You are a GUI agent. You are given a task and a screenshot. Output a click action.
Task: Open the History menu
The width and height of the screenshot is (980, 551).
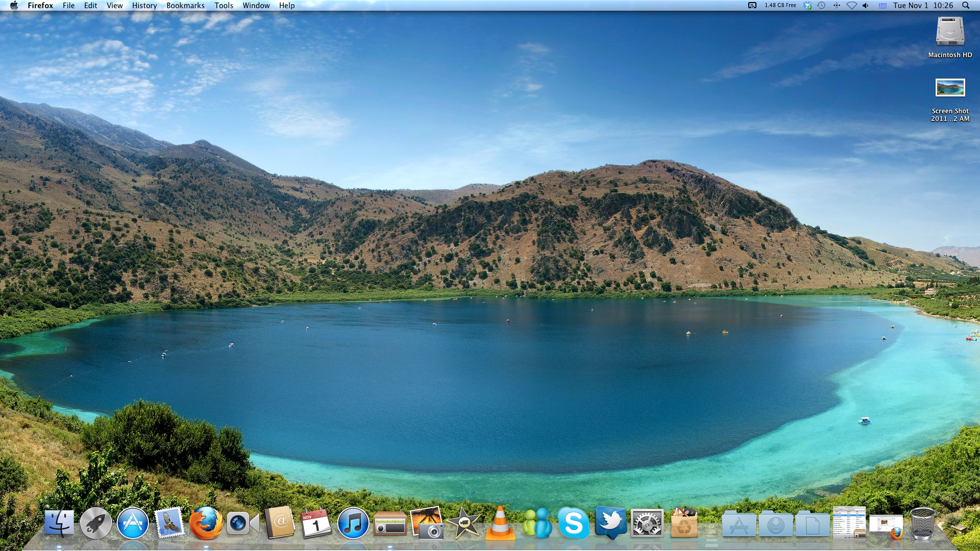(144, 6)
